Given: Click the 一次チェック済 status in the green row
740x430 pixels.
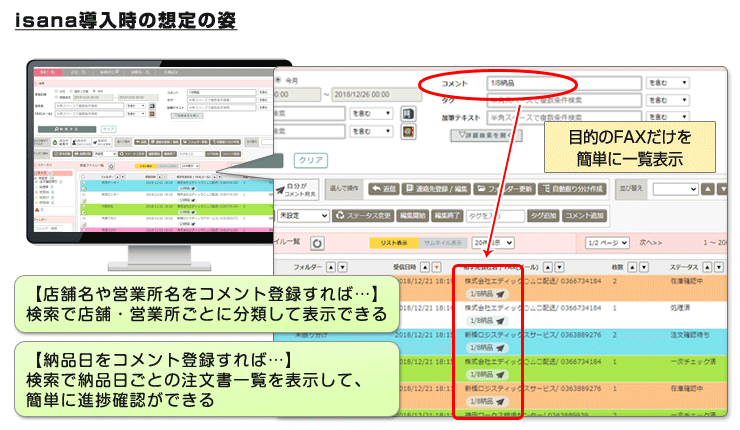Looking at the screenshot, I should coord(693,362).
